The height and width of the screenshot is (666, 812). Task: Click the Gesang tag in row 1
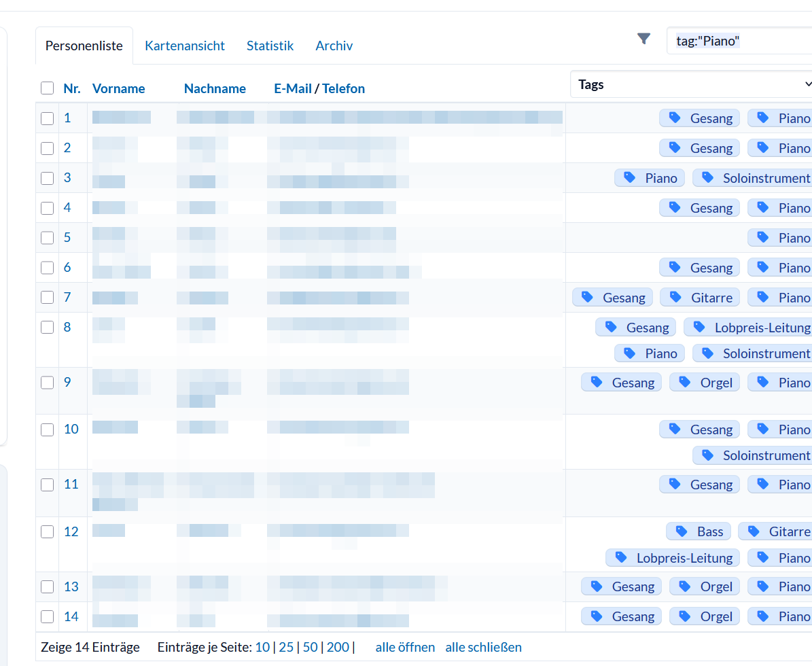coord(700,118)
